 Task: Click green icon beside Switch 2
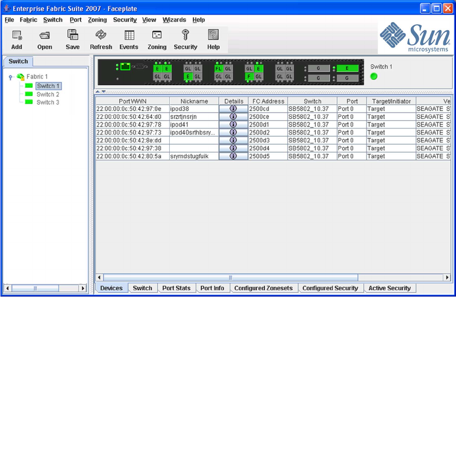(x=29, y=94)
